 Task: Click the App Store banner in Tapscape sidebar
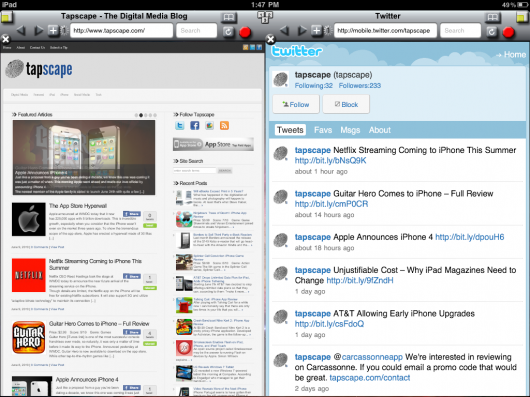click(x=213, y=145)
